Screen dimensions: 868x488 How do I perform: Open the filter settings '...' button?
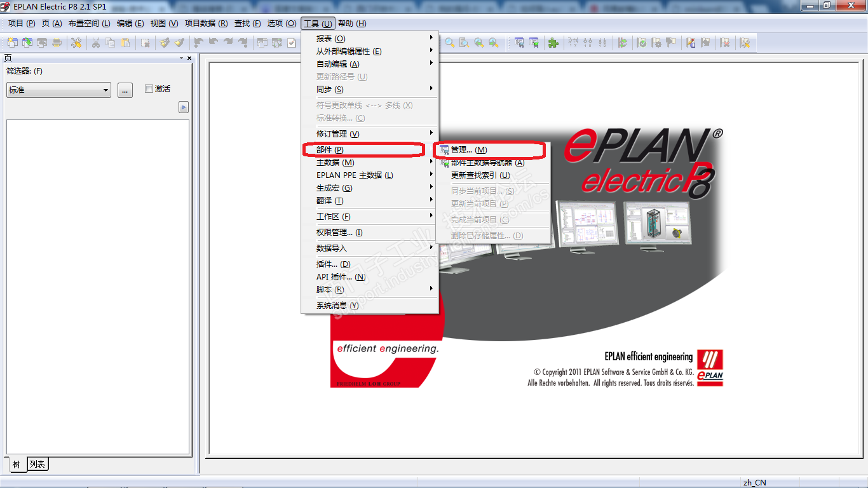[125, 90]
